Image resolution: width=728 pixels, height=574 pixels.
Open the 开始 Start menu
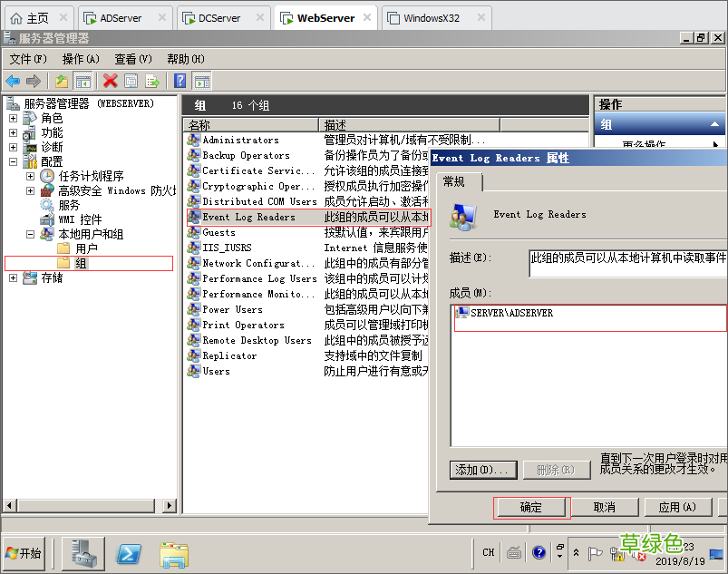point(22,553)
